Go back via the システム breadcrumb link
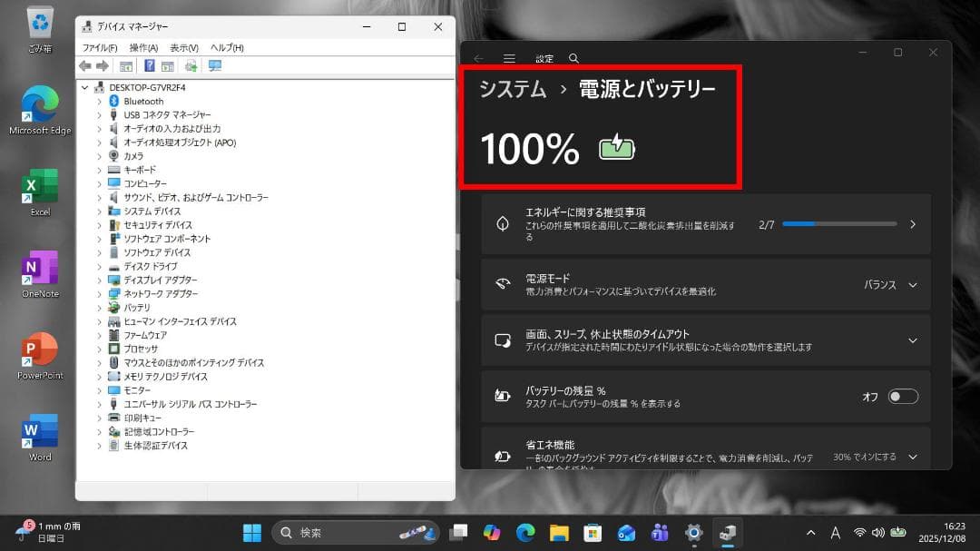 [x=512, y=90]
